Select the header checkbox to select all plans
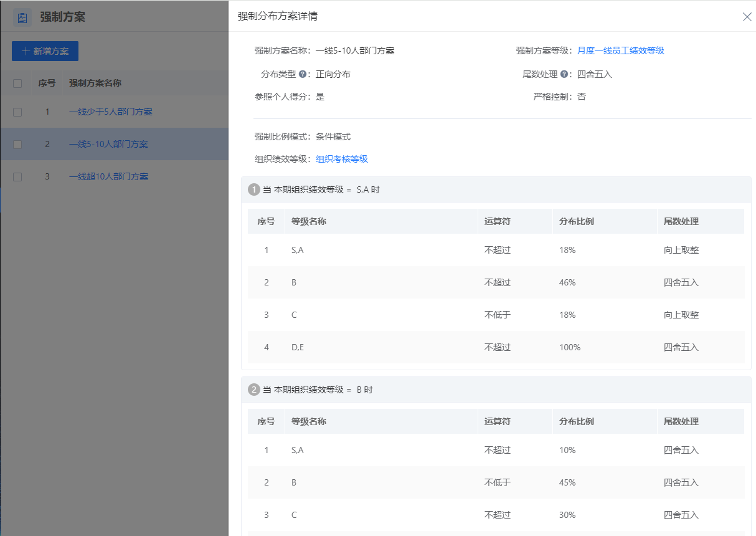Screen dimensions: 756x536 [x=17, y=83]
